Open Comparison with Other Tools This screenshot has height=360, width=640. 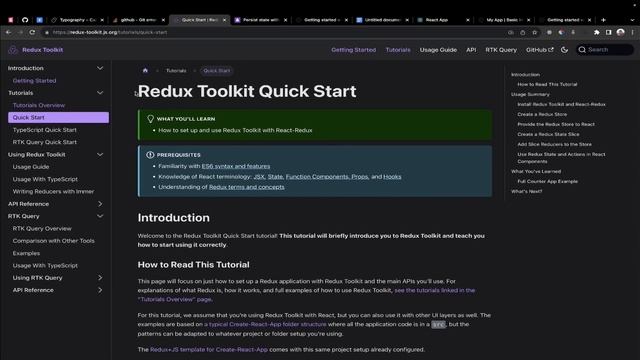tap(53, 240)
